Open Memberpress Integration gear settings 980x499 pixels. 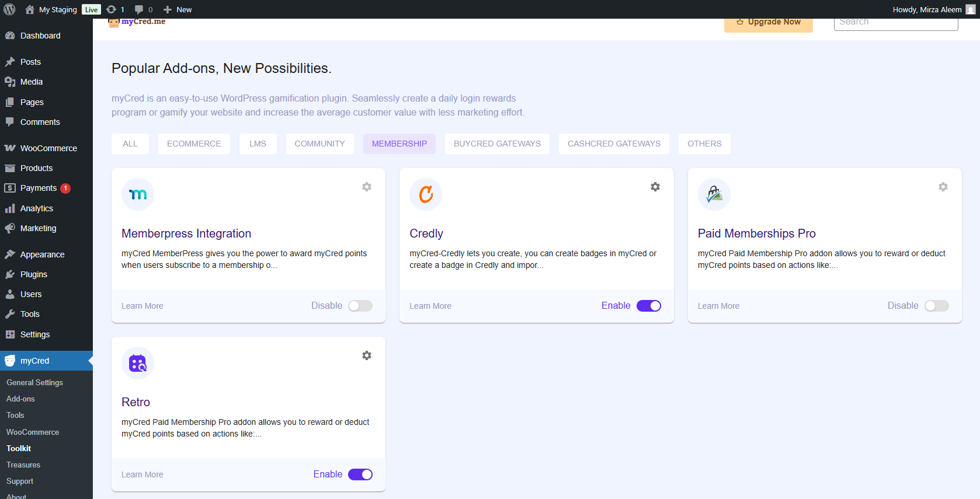[x=367, y=187]
